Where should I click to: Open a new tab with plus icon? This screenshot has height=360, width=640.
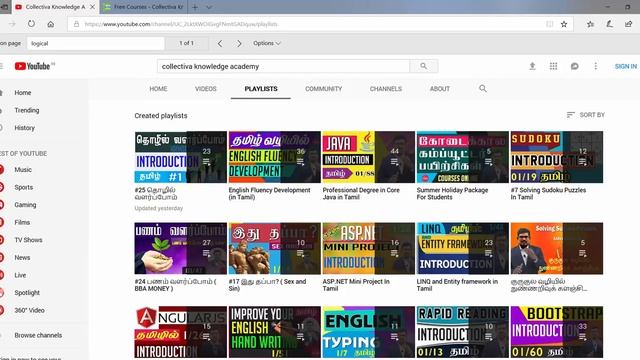click(x=195, y=7)
